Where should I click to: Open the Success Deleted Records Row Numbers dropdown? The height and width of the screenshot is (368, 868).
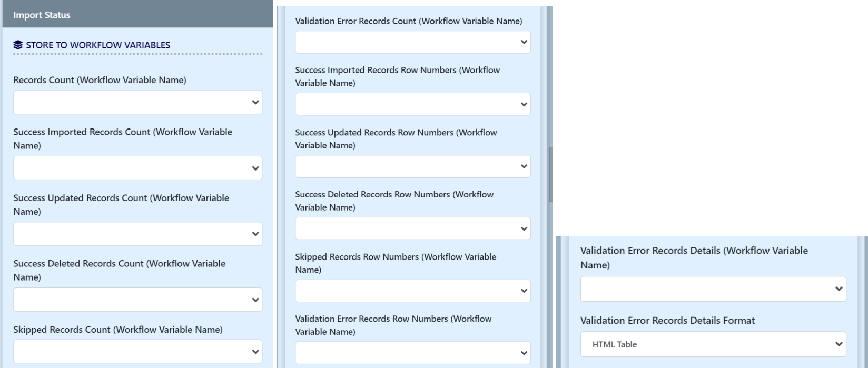(x=412, y=228)
